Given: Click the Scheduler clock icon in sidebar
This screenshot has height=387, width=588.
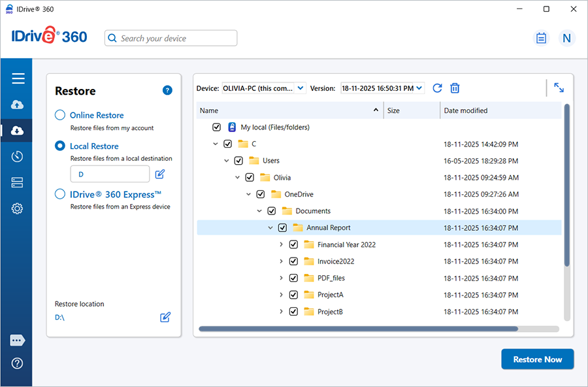Looking at the screenshot, I should coord(18,156).
